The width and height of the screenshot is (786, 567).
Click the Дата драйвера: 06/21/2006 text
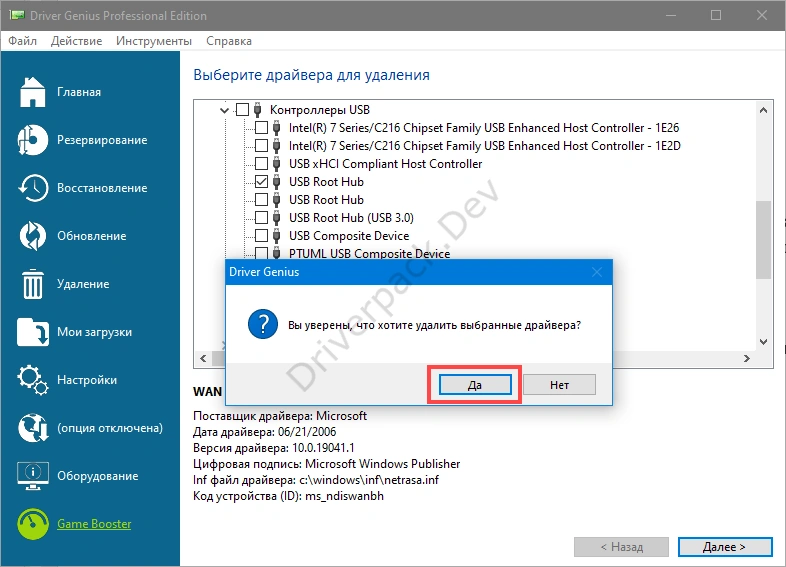point(264,432)
